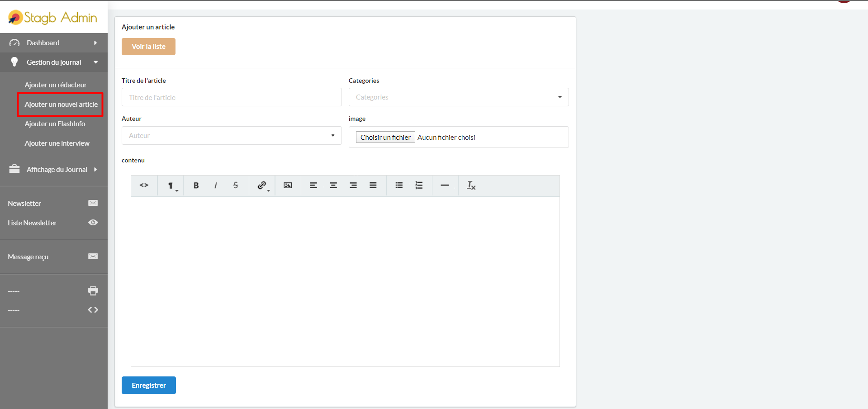Click the code brackets icon in the sidebar
Screen dimensions: 868x409
pyautogui.click(x=93, y=310)
